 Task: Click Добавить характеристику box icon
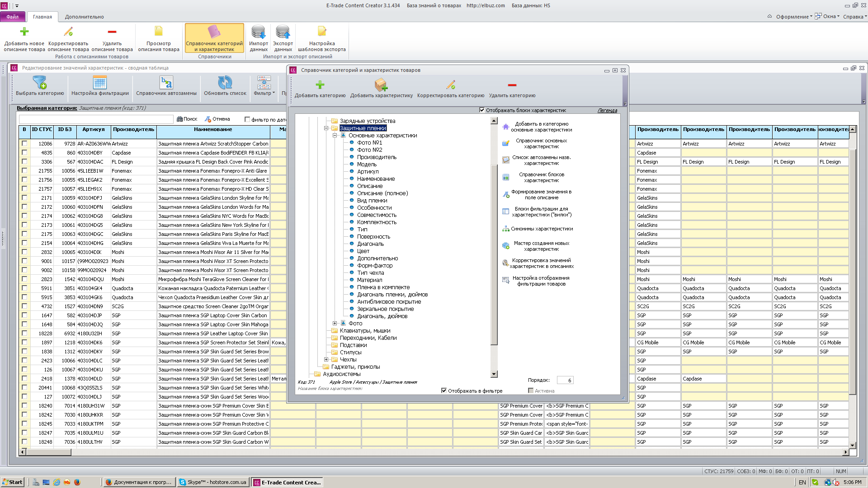(x=381, y=84)
